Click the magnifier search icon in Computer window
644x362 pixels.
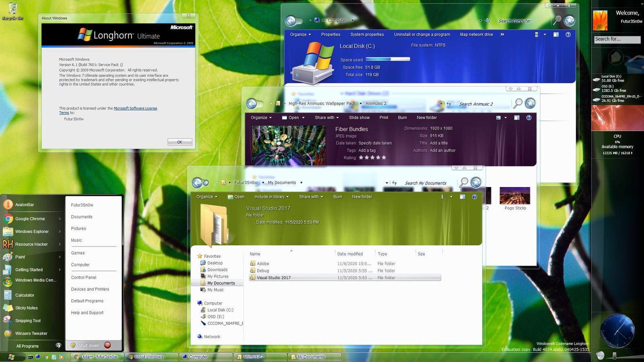557,20
